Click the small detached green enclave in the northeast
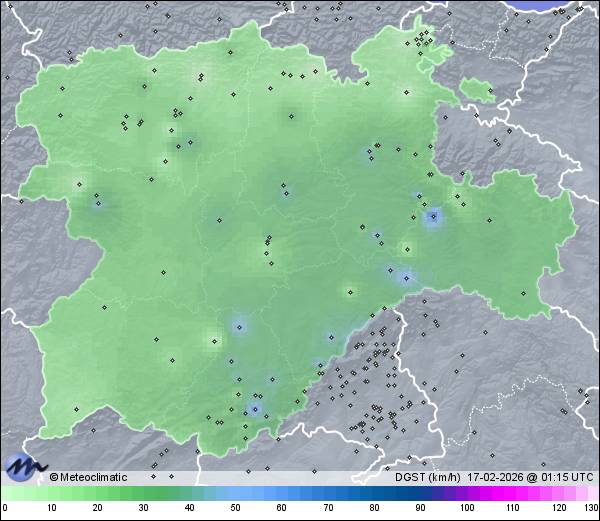 (477, 91)
